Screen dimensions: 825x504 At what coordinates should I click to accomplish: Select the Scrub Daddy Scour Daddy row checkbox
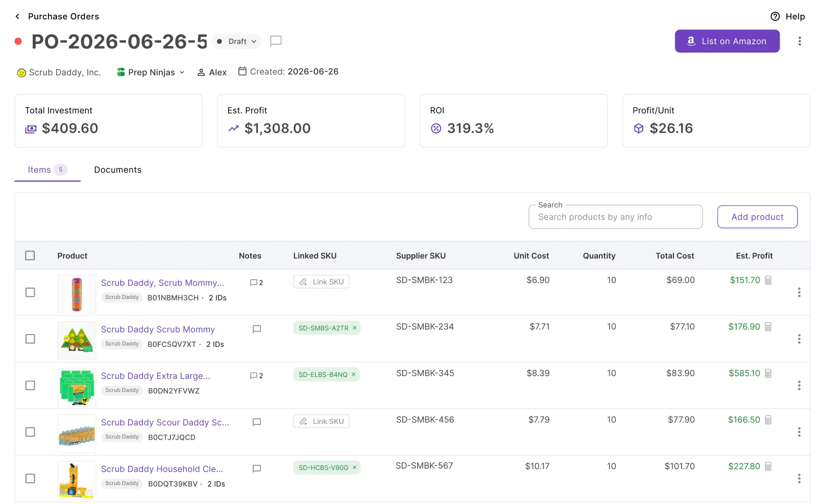[x=30, y=432]
